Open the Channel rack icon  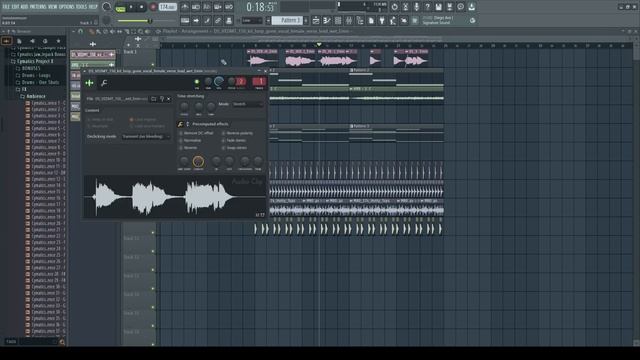(x=338, y=20)
